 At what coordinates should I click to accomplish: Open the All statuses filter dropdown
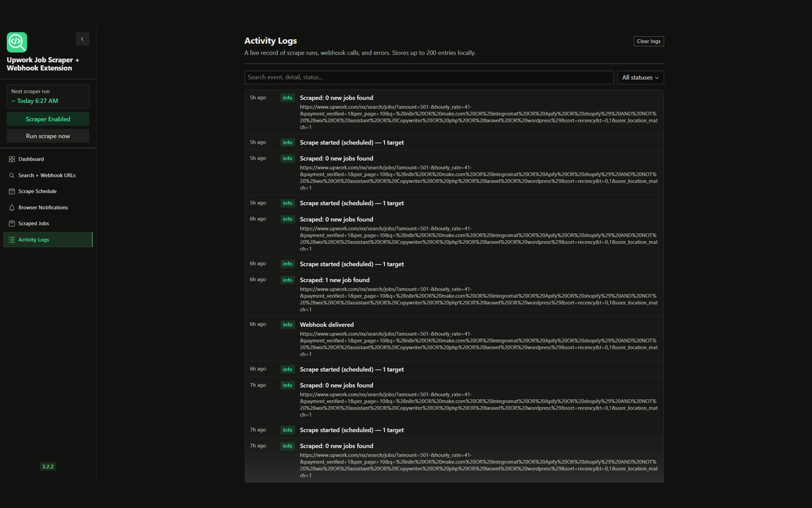[641, 77]
